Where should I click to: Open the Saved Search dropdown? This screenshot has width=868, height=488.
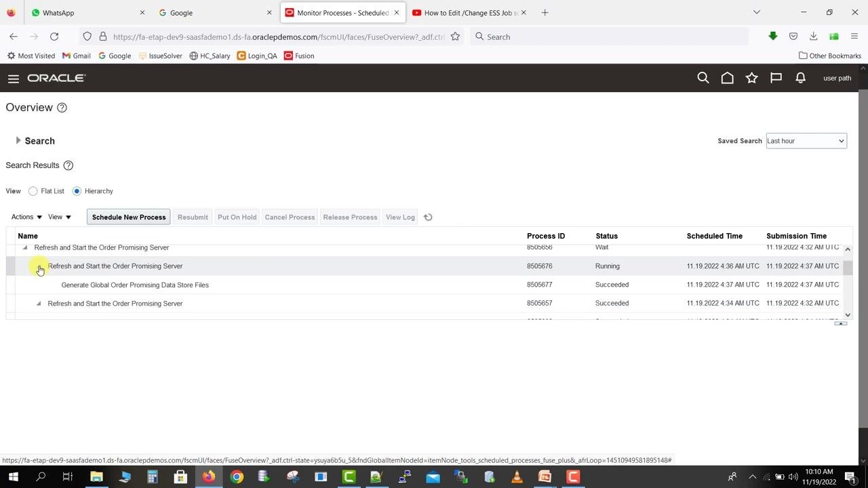tap(806, 141)
